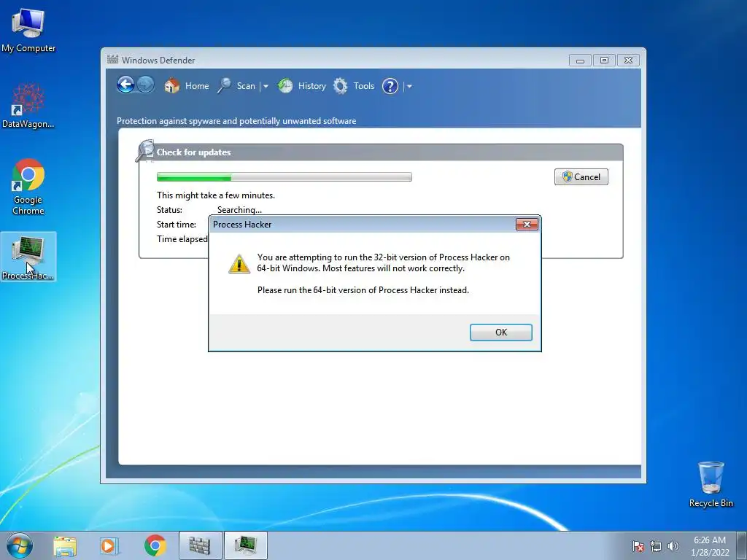Start a Scan in Windows Defender
This screenshot has width=747, height=560.
click(x=246, y=86)
